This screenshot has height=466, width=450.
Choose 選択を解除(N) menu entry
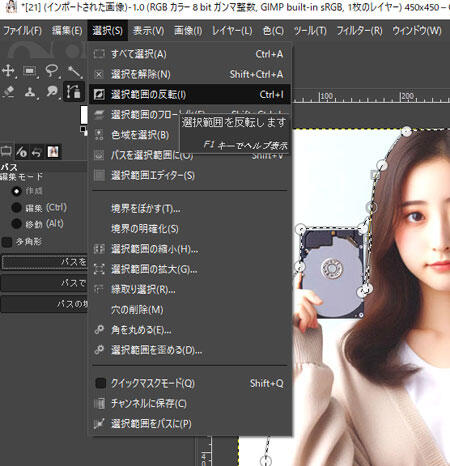point(190,74)
